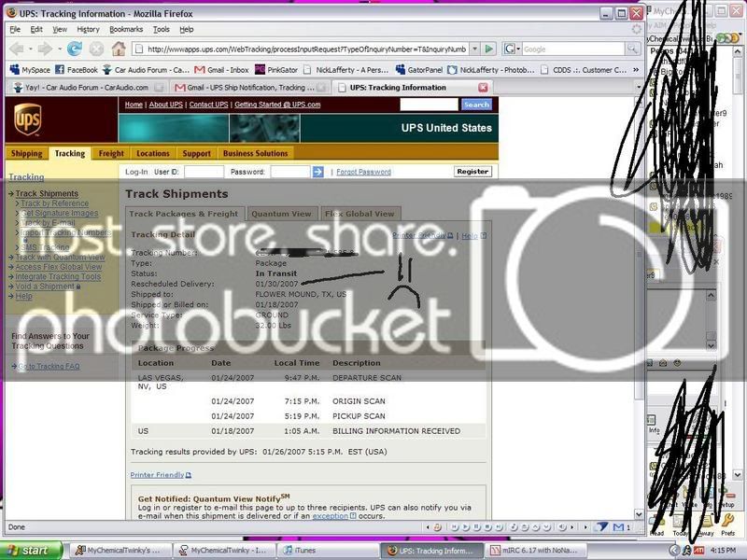Click the Stop loading icon
The image size is (747, 560).
coord(97,49)
